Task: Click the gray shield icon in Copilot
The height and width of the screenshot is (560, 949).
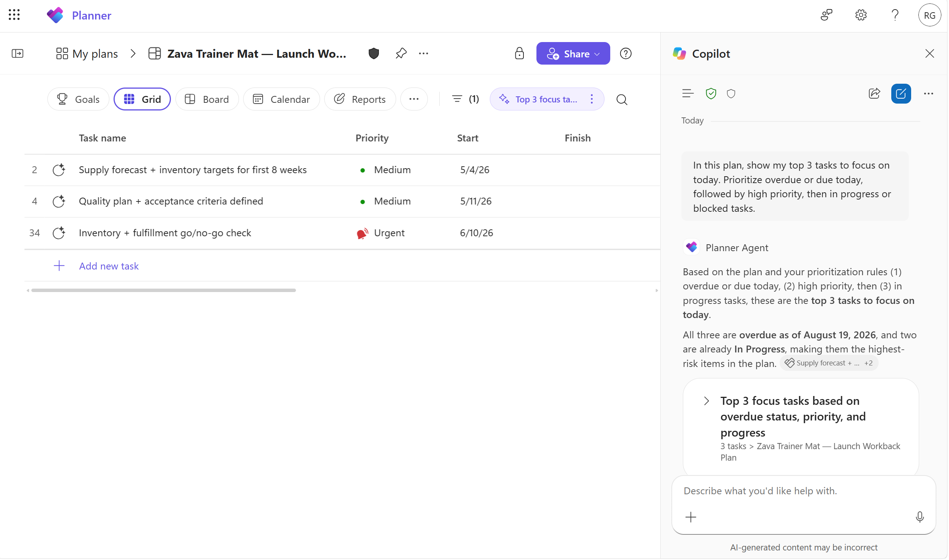Action: [x=731, y=94]
